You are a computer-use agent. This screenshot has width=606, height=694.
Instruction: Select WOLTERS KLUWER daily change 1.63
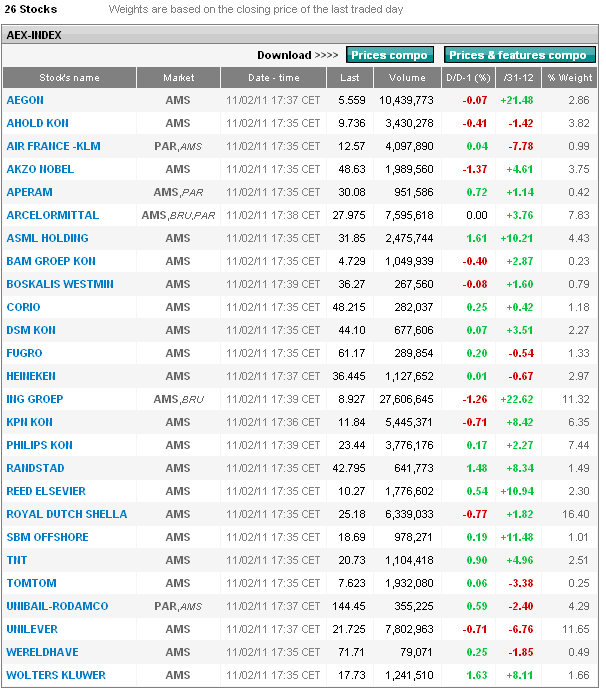[x=477, y=676]
